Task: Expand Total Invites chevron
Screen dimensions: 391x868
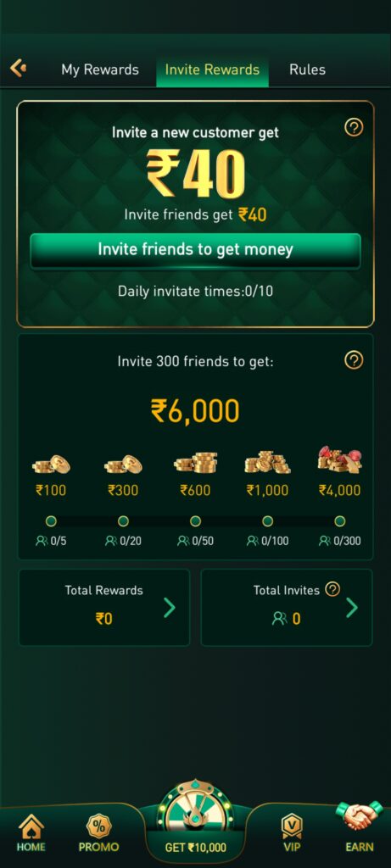Action: (352, 608)
